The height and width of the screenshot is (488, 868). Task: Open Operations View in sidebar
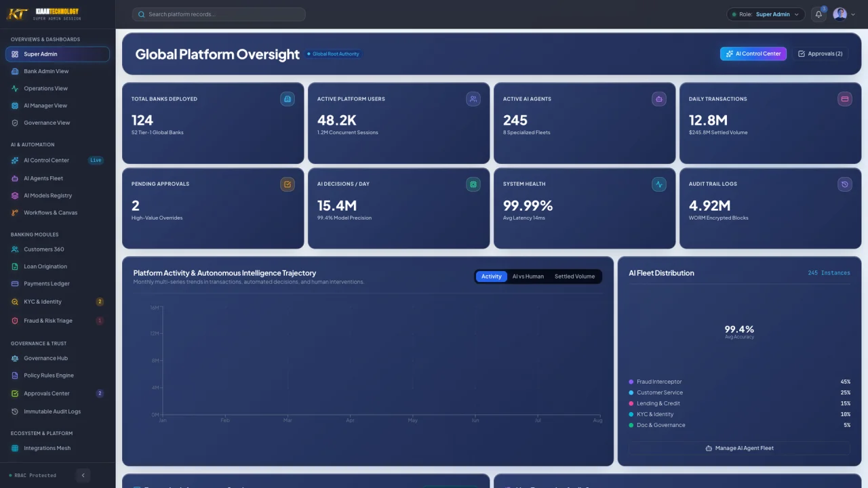point(58,88)
